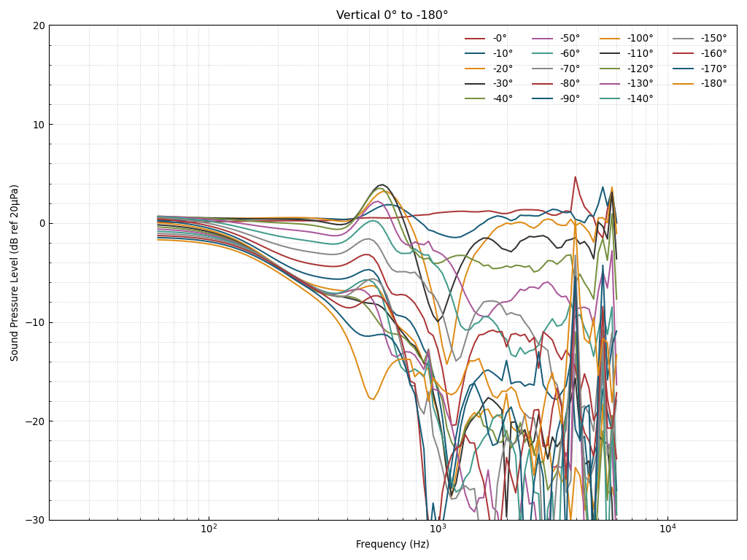Click the 'Sound Pressure Level' y-axis label

(x=15, y=273)
